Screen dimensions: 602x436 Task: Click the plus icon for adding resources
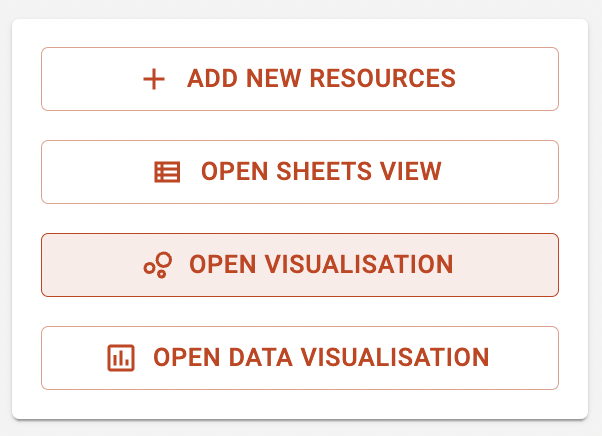pos(154,79)
